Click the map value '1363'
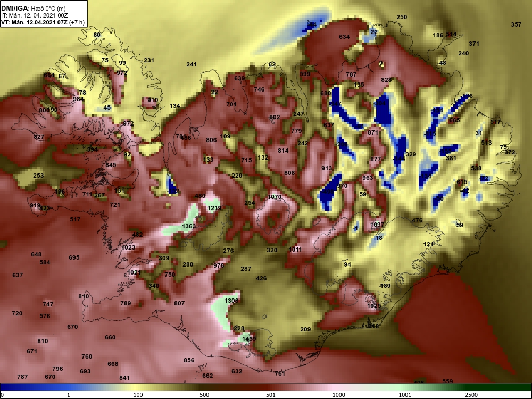This screenshot has height=399, width=532. point(189,226)
